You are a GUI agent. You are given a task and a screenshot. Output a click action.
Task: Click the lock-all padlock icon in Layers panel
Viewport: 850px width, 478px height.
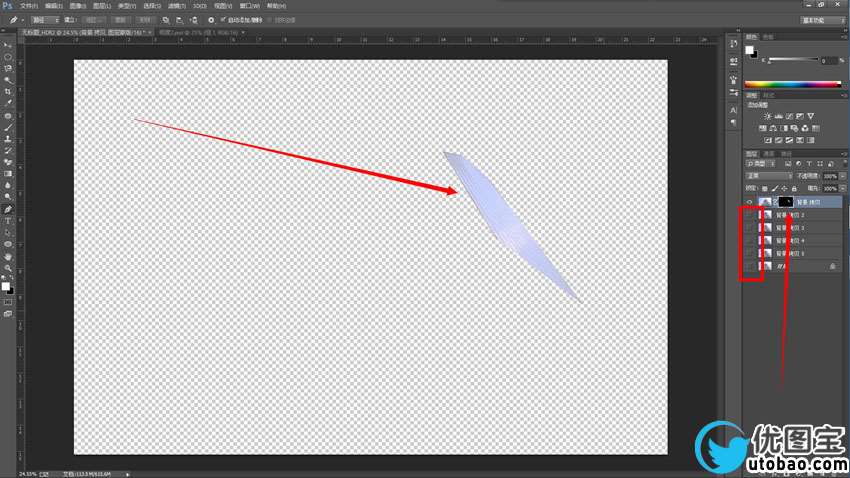pyautogui.click(x=794, y=188)
